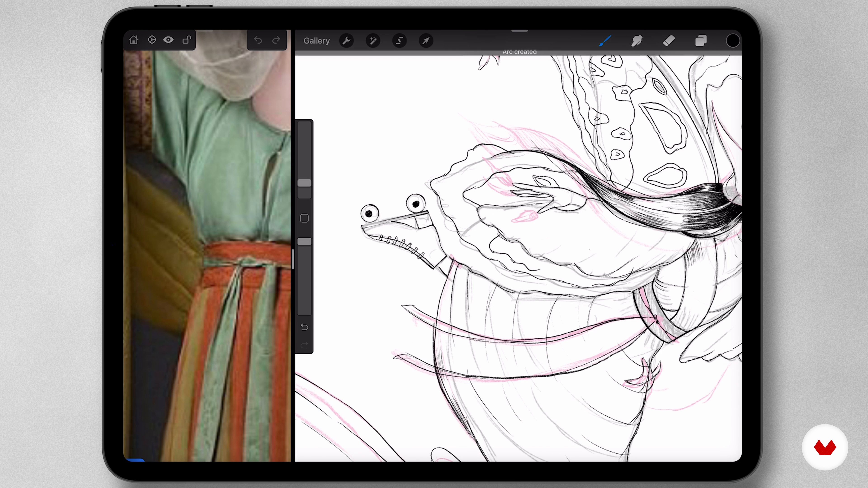Image resolution: width=868 pixels, height=488 pixels.
Task: Undo using the sidebar undo arrow
Action: point(304,327)
